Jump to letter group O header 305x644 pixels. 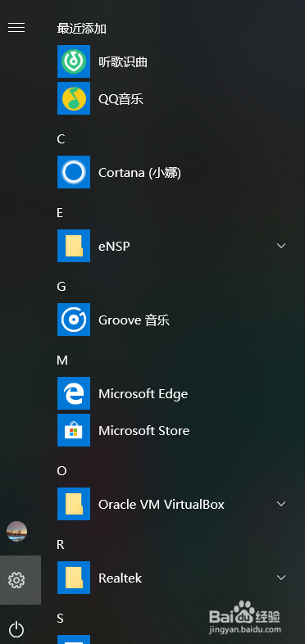[61, 470]
